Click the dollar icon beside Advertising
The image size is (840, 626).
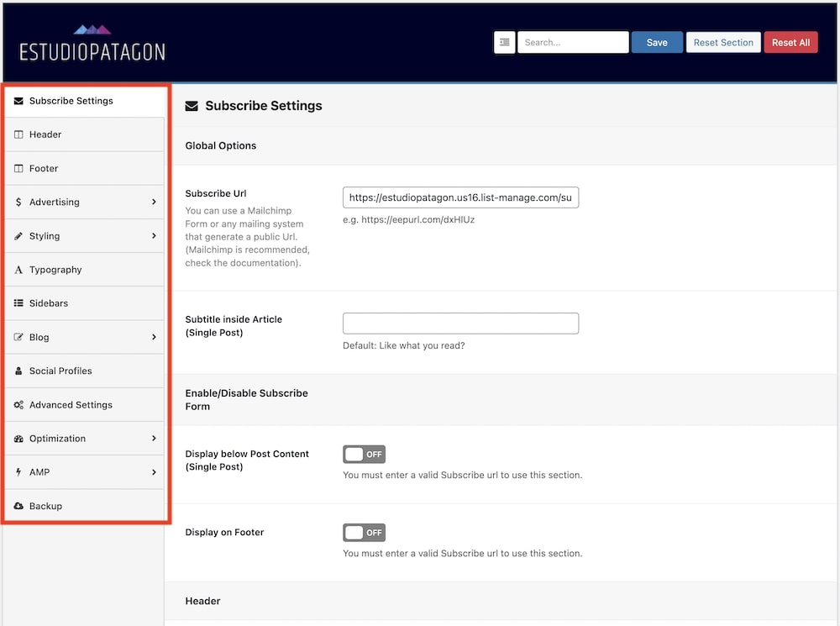(x=18, y=202)
